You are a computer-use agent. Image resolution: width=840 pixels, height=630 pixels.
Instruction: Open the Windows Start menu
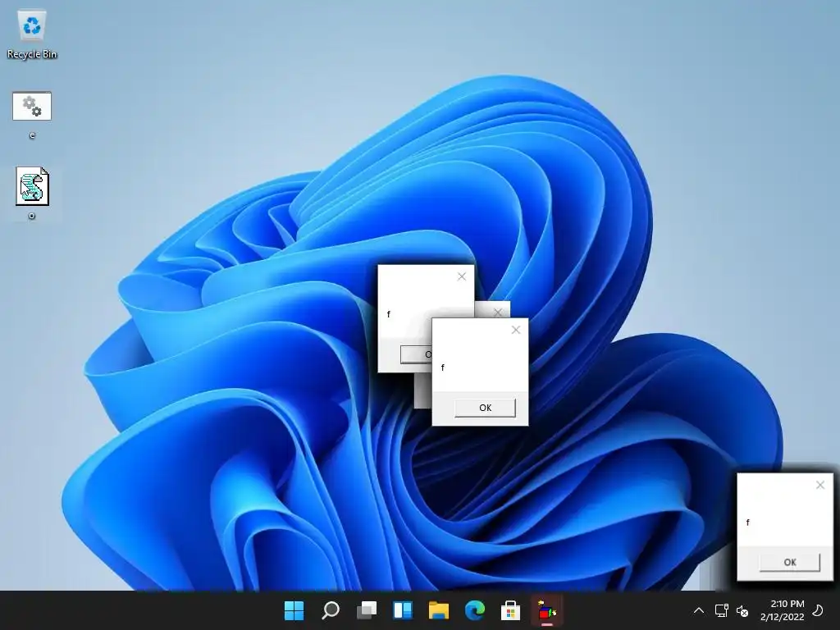294,610
